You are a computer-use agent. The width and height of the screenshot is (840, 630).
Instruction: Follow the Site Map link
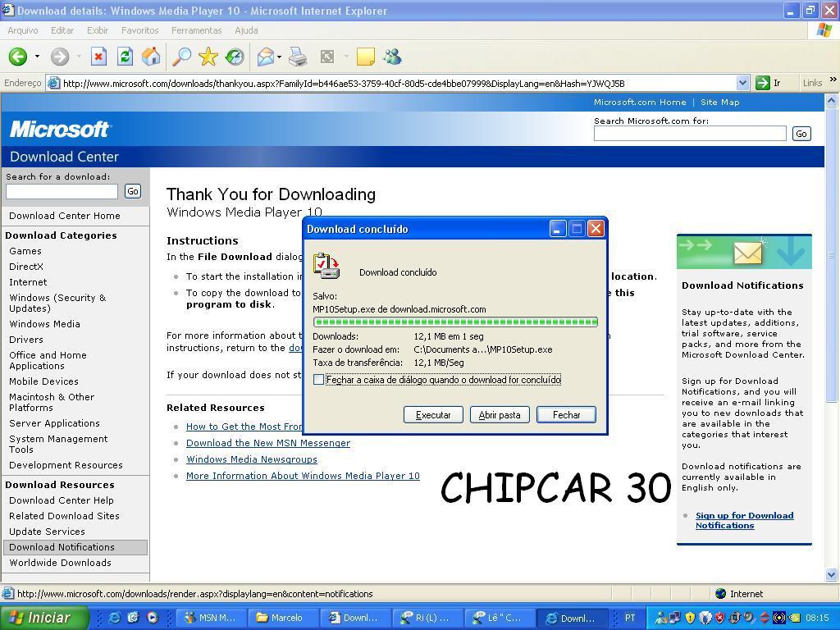719,103
